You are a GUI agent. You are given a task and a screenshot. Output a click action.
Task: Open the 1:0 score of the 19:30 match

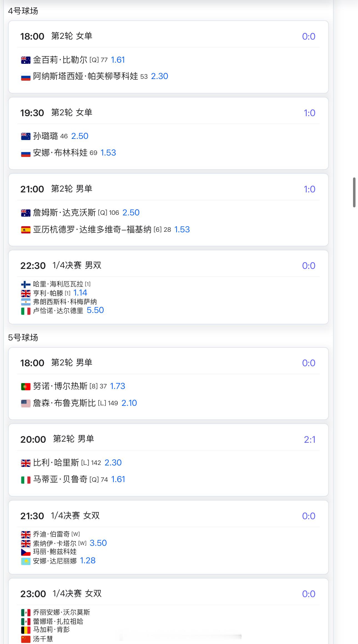pyautogui.click(x=310, y=113)
